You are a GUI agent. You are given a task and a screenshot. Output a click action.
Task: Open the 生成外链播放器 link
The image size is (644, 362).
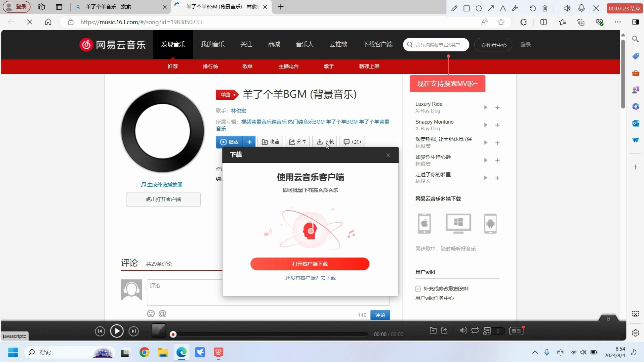click(x=164, y=184)
